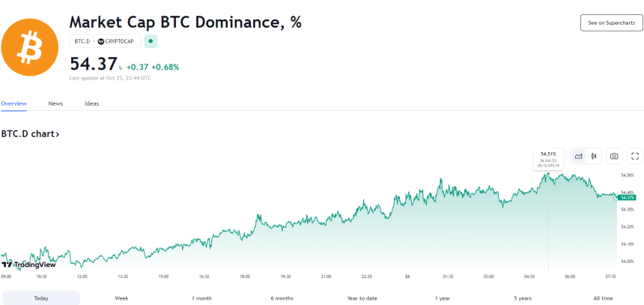Select the Week time range
The height and width of the screenshot is (305, 644).
pyautogui.click(x=121, y=298)
